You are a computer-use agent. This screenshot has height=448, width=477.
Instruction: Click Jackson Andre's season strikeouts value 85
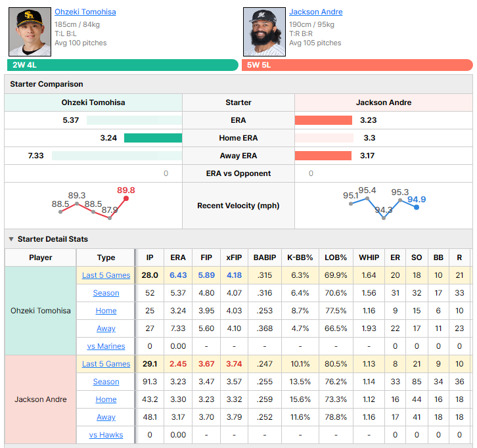click(x=417, y=382)
